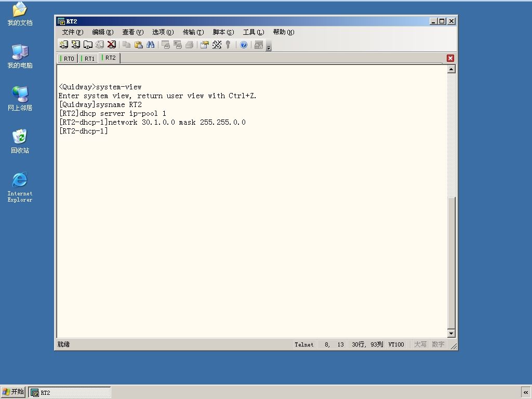This screenshot has height=399, width=532.
Task: Open the 工具(L) menu
Action: tap(253, 32)
